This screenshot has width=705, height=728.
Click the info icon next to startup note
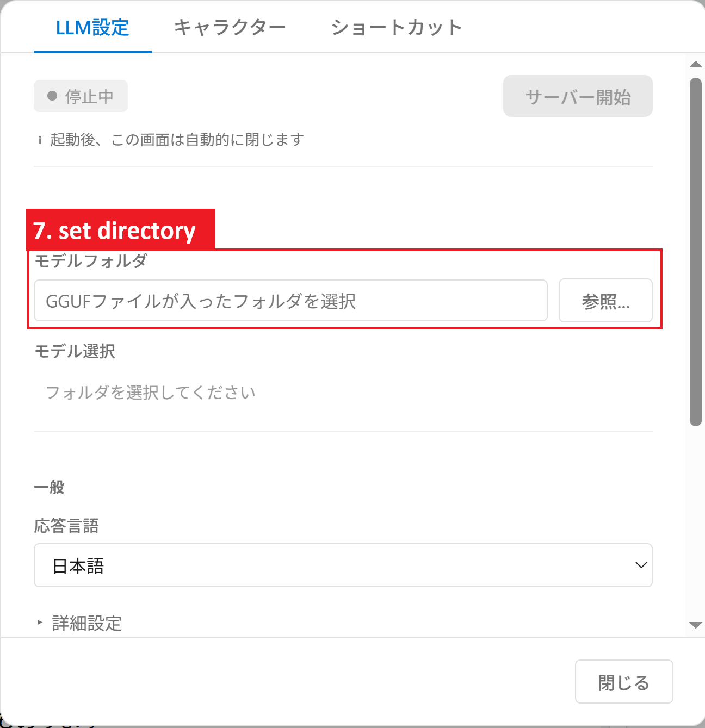pyautogui.click(x=39, y=140)
